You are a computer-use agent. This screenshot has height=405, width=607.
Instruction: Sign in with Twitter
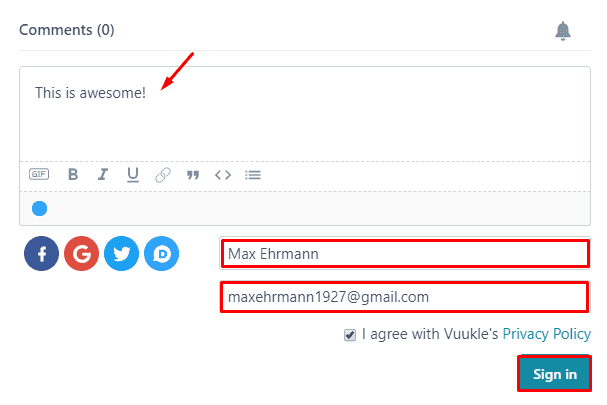click(121, 255)
